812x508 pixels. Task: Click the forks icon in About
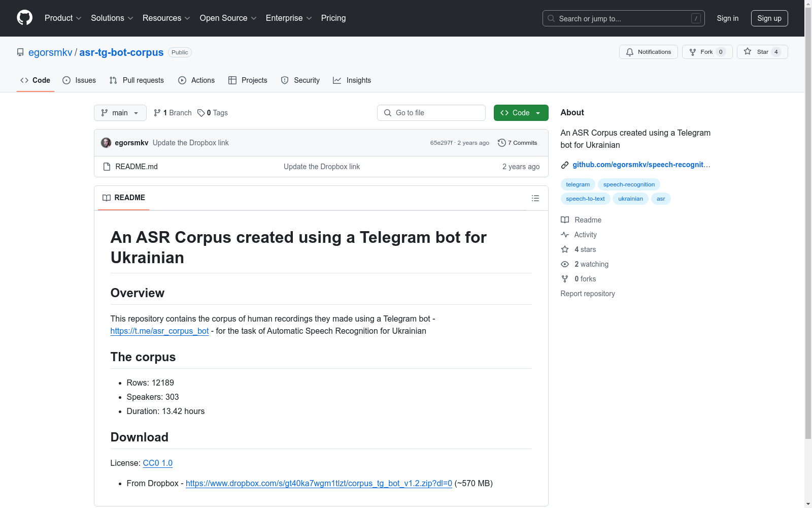[565, 279]
